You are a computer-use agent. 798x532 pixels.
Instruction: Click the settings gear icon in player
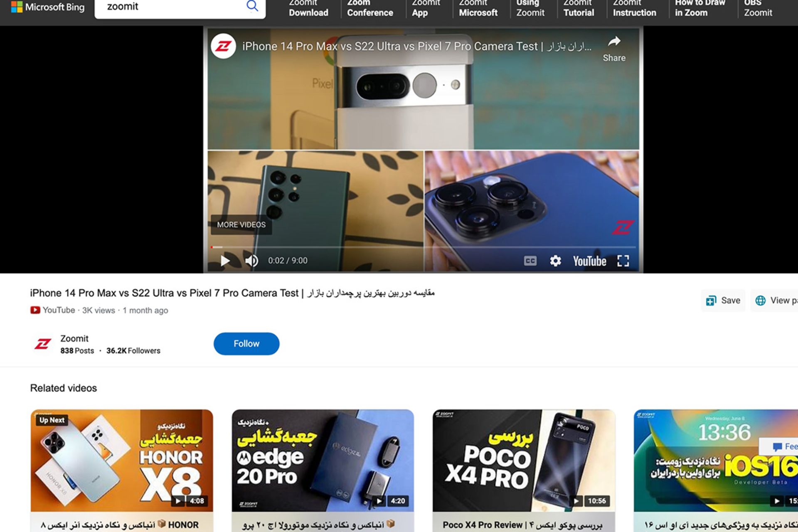[555, 260]
